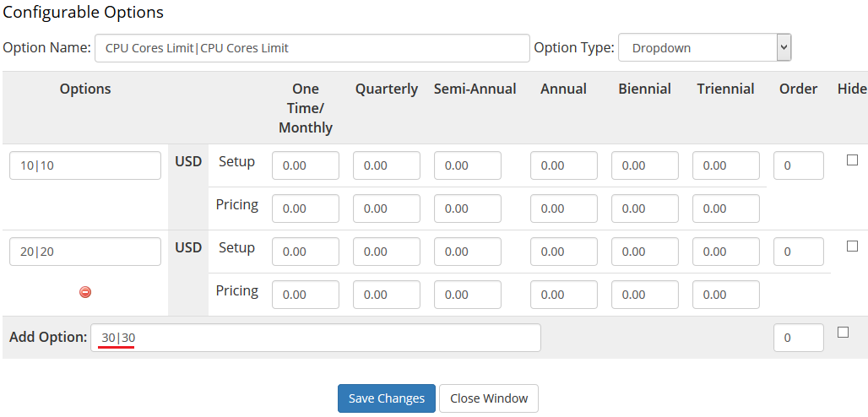This screenshot has width=868, height=417.
Task: Click the Semi-Annual column header
Action: click(475, 89)
